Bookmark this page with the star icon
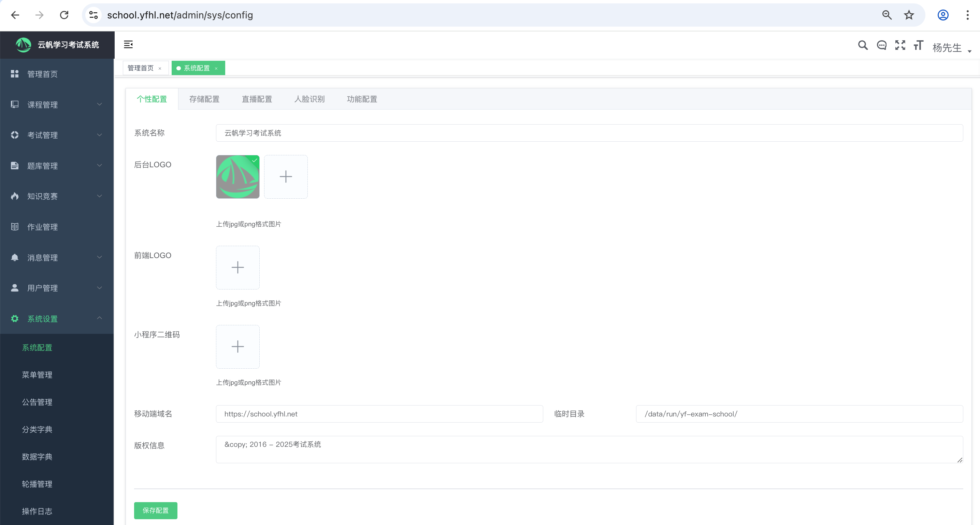The width and height of the screenshot is (980, 525). coord(909,15)
